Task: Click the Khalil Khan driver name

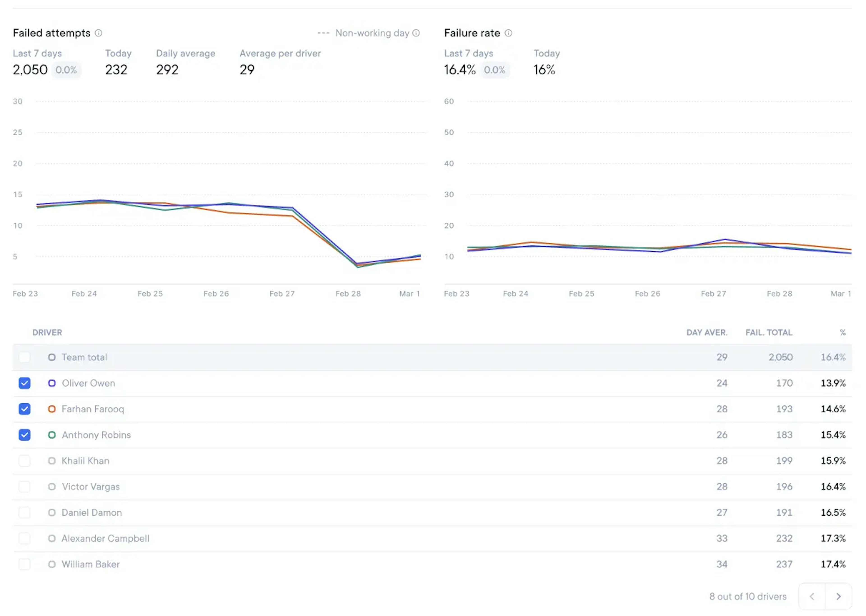Action: click(85, 461)
